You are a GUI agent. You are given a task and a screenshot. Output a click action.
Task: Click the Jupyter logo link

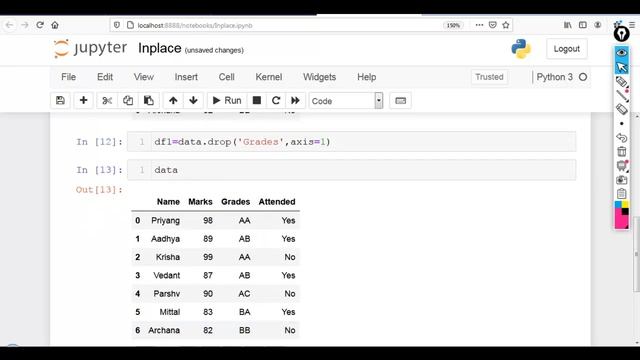click(90, 48)
